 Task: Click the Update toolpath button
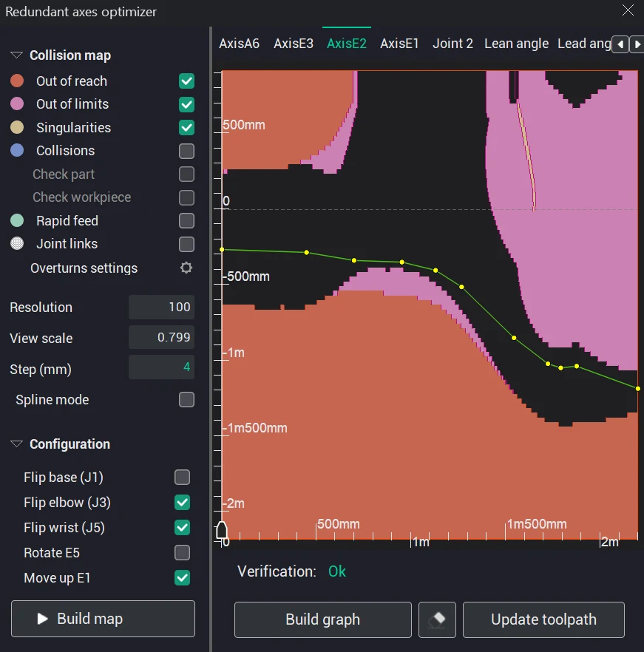tap(543, 619)
